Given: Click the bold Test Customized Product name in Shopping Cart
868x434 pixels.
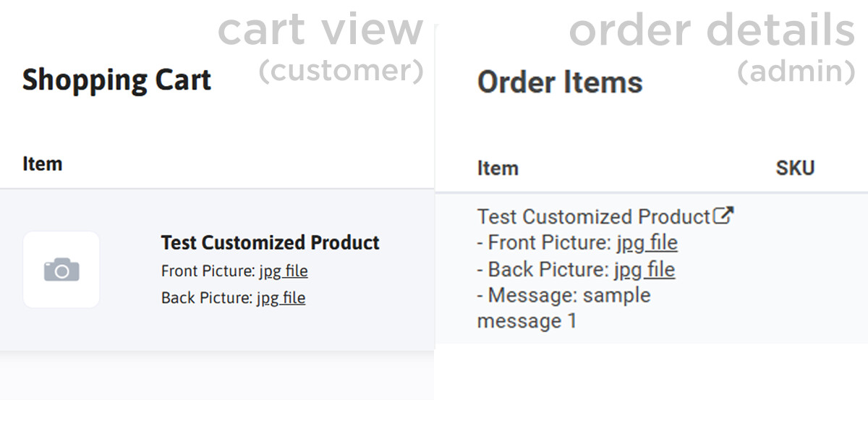Looking at the screenshot, I should (x=270, y=242).
